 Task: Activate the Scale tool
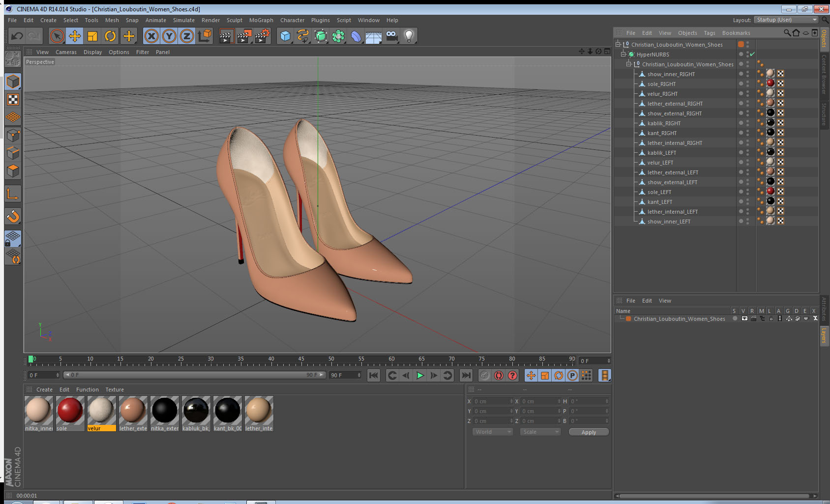(92, 36)
